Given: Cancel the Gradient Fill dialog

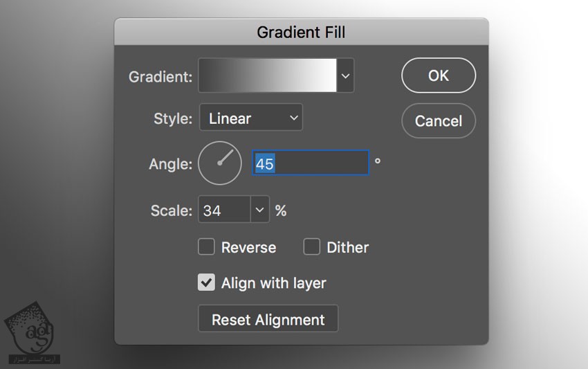Looking at the screenshot, I should (439, 120).
